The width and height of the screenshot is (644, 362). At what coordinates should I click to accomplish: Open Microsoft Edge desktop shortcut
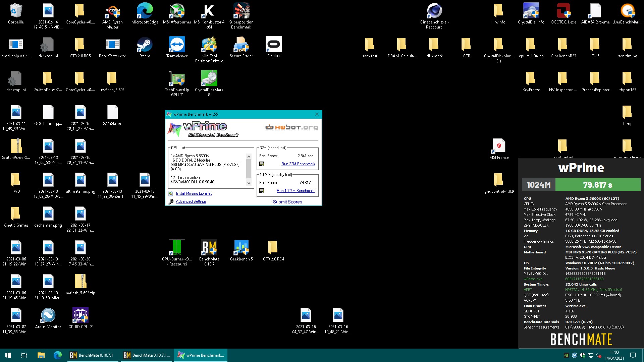click(145, 13)
